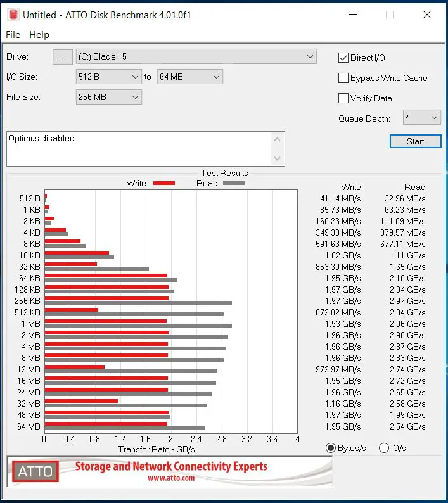The height and width of the screenshot is (503, 448).
Task: Click the www.atto.com banner link
Action: [x=171, y=478]
